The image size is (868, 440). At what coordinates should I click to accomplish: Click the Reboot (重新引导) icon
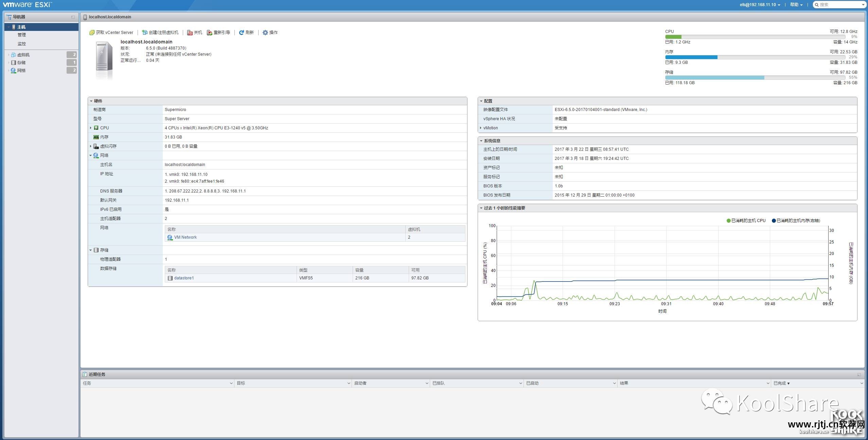[x=210, y=33]
